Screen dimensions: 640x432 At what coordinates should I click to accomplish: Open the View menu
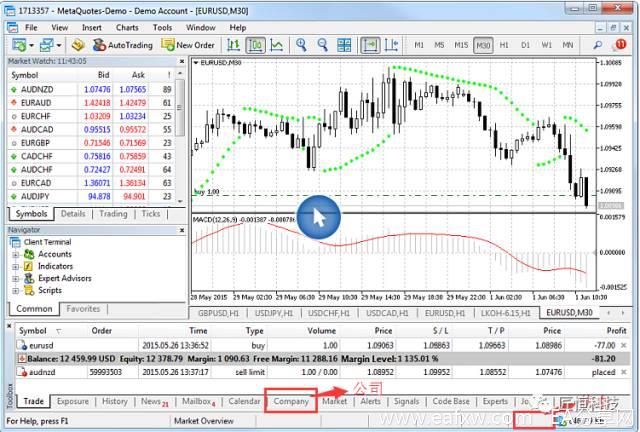(60, 27)
